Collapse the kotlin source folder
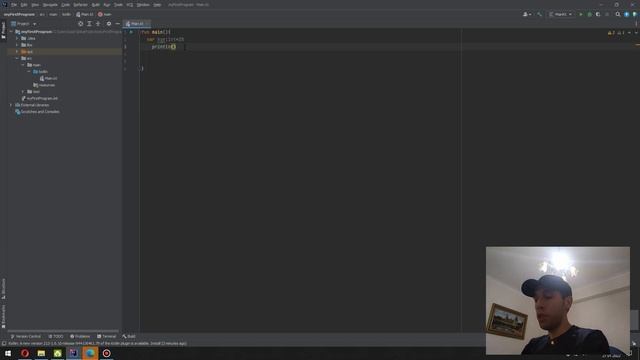The width and height of the screenshot is (640, 360). [x=29, y=71]
